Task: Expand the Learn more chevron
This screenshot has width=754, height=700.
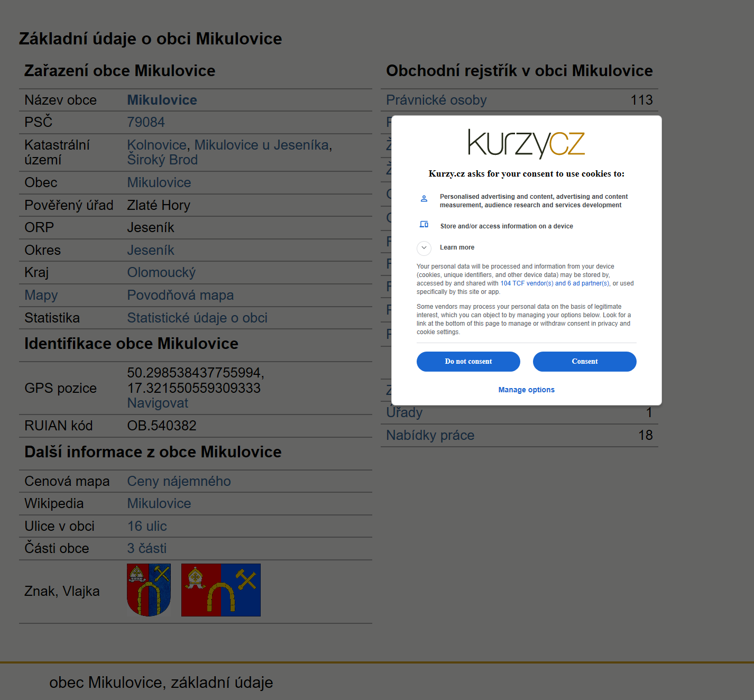Action: (x=424, y=247)
